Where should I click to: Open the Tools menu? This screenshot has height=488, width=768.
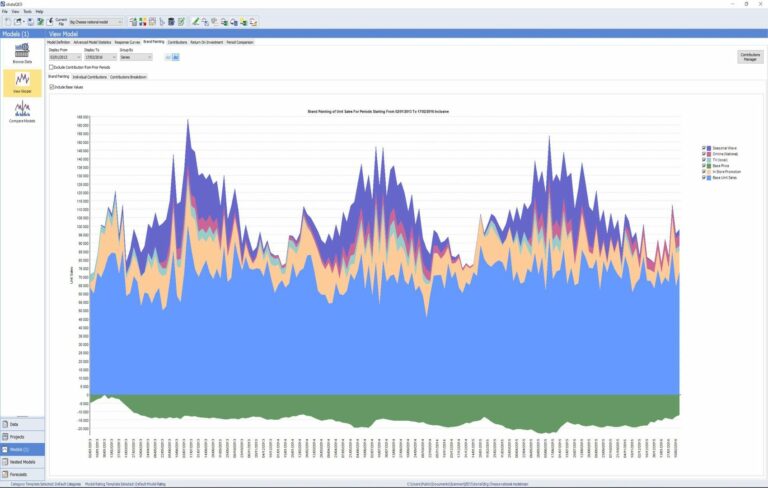[27, 11]
